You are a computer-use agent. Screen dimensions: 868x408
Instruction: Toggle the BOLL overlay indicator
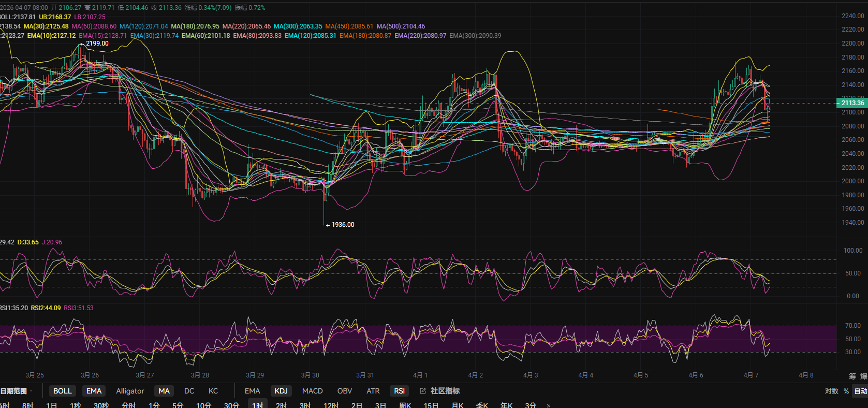62,391
